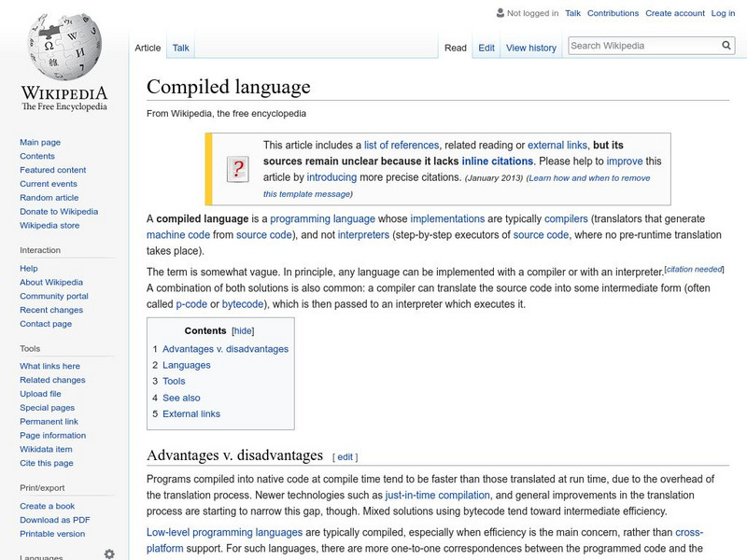Viewport: 747px width, 560px height.
Task: Go to Main page in the sidebar
Action: click(40, 142)
